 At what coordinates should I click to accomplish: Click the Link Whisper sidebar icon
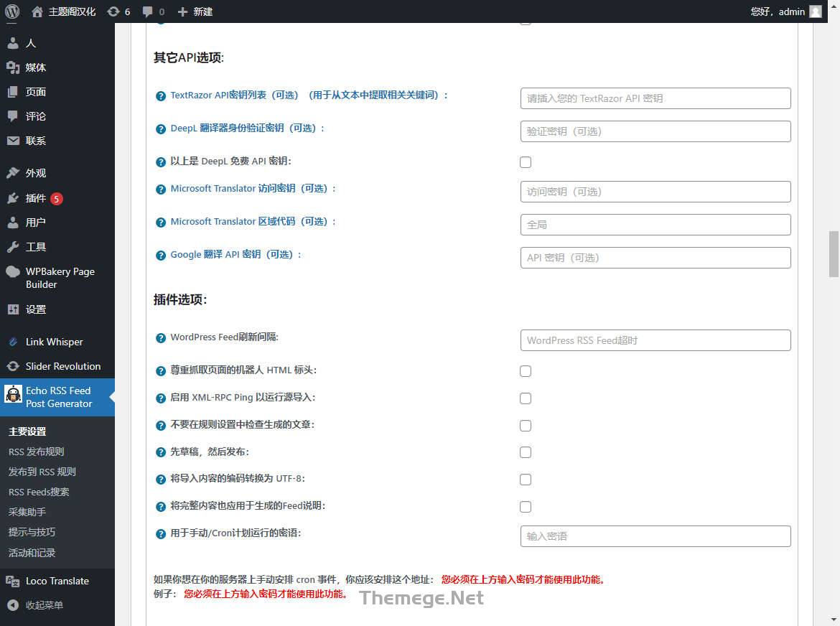point(13,342)
